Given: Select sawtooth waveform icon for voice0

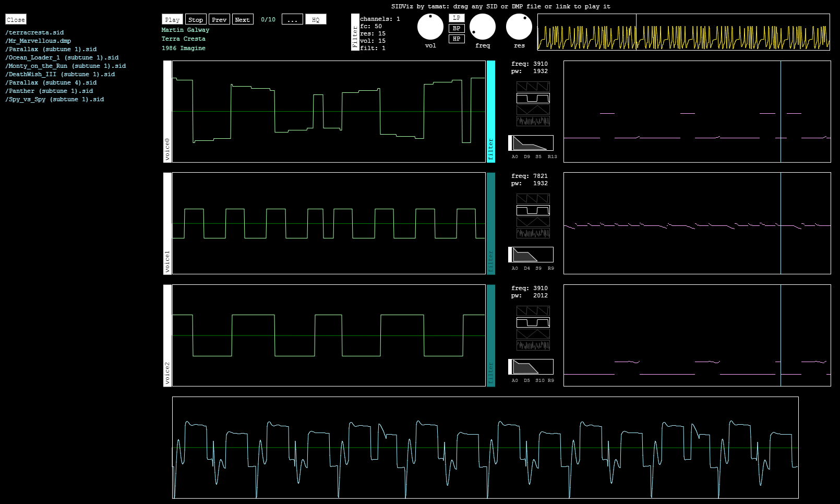Looking at the screenshot, I should pos(533,87).
